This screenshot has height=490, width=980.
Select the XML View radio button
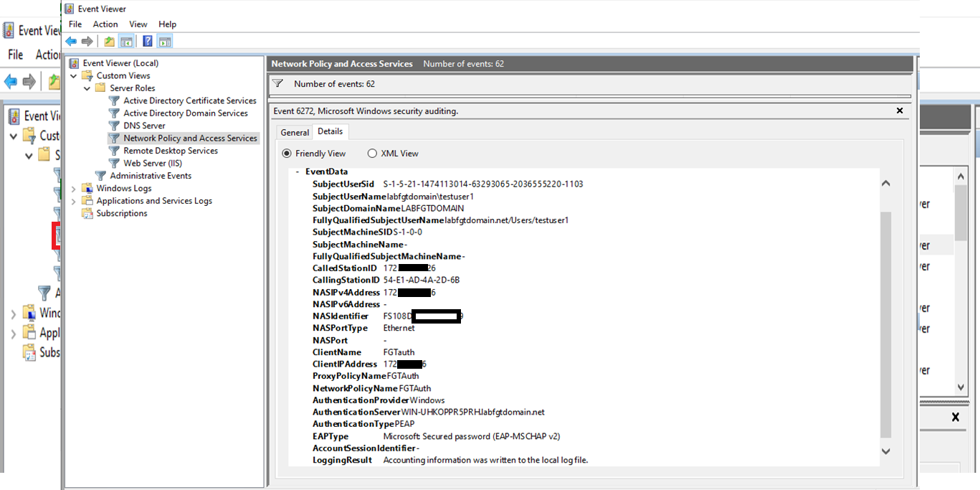click(x=372, y=154)
